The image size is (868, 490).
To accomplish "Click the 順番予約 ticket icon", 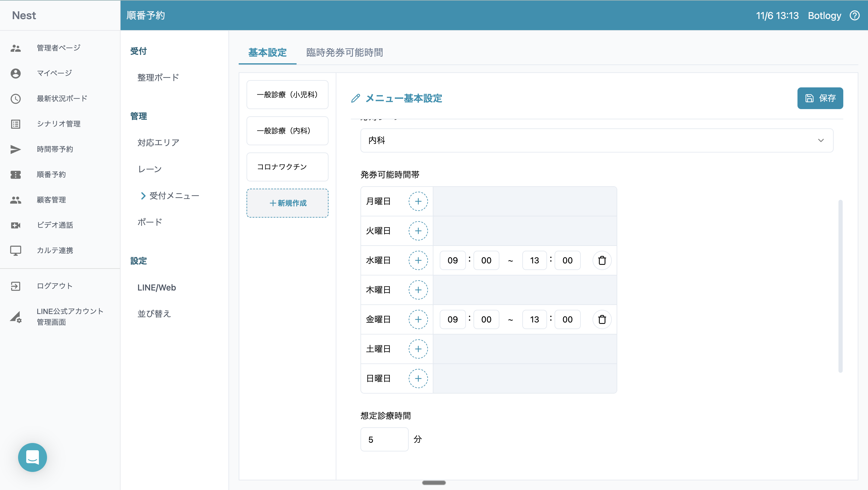I will 15,174.
